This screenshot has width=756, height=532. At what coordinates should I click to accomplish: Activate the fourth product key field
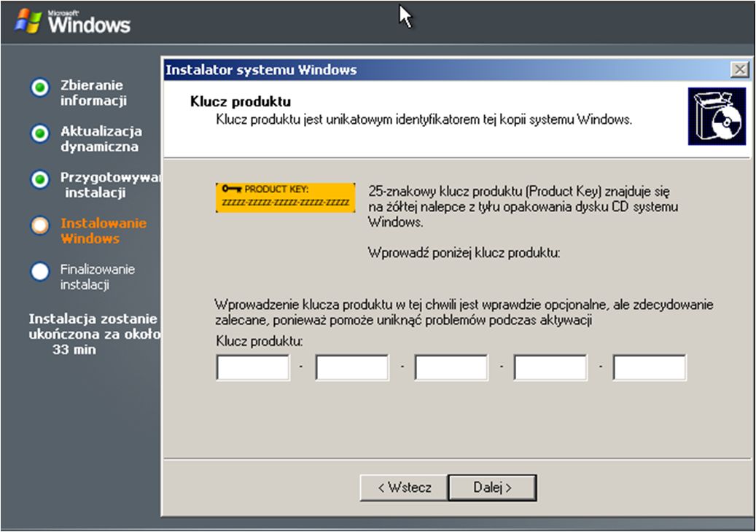550,368
